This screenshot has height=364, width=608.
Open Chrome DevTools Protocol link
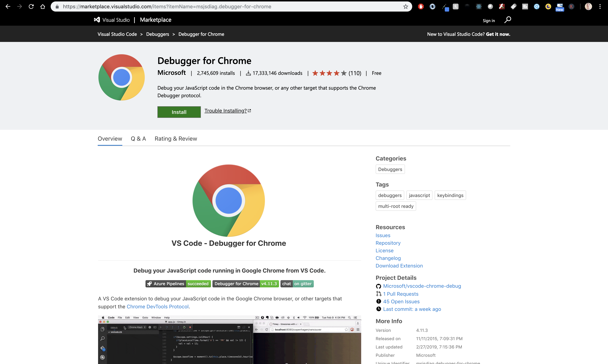(158, 307)
